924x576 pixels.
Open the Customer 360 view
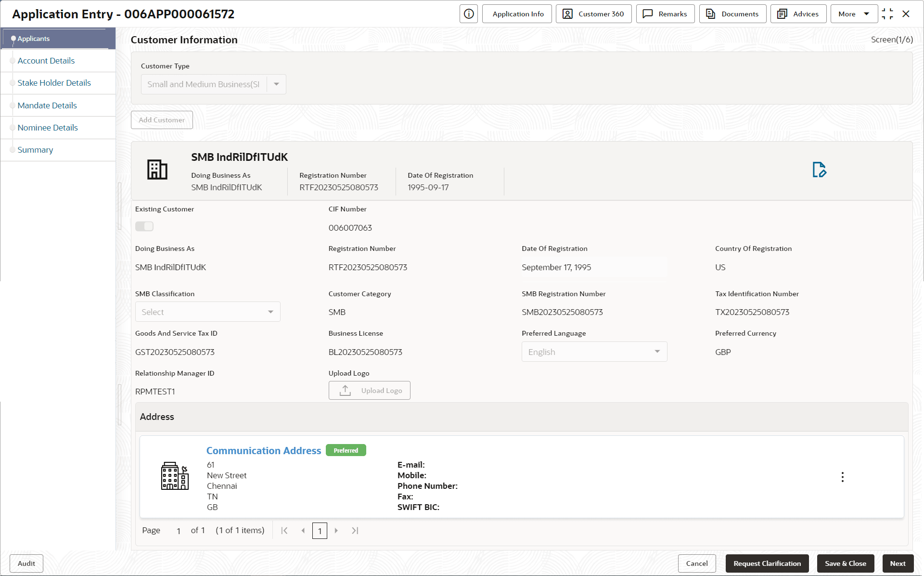click(593, 14)
